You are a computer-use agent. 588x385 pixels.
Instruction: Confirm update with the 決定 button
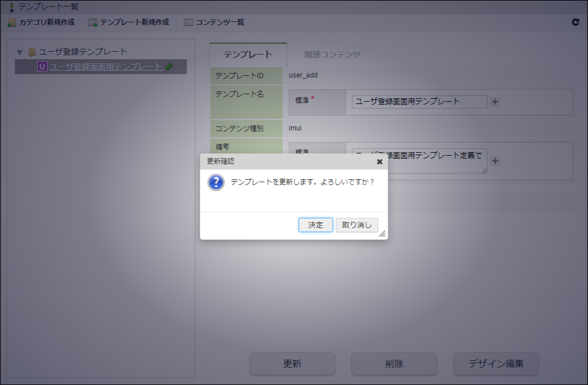tap(315, 225)
